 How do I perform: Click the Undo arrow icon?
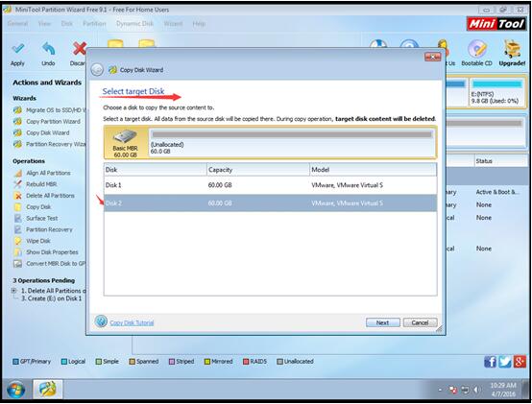click(49, 49)
